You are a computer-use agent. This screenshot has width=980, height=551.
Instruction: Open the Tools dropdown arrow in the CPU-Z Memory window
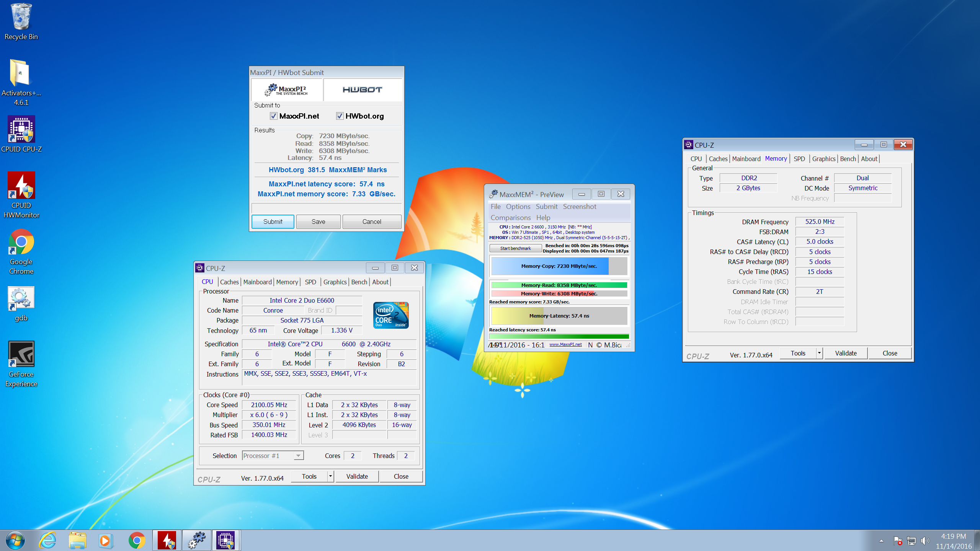[819, 353]
